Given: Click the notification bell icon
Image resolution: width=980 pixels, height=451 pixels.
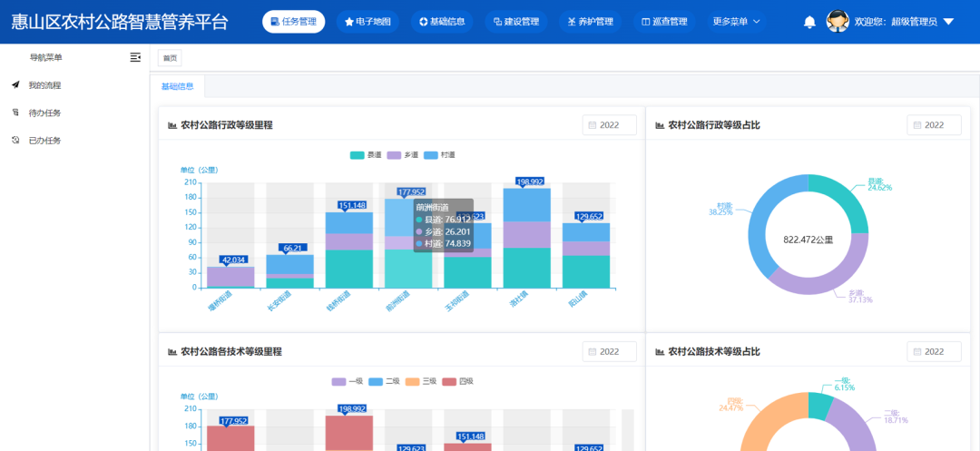Looking at the screenshot, I should point(809,23).
